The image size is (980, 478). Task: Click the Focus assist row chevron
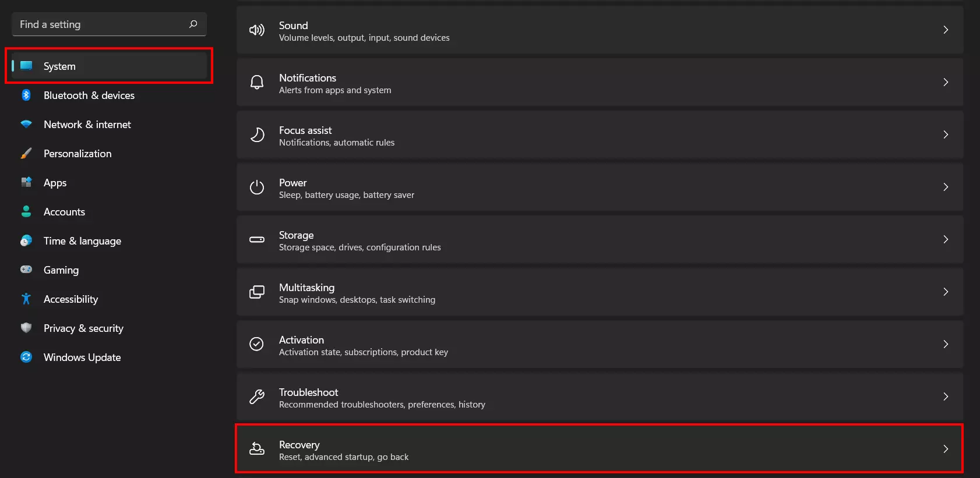pos(946,134)
